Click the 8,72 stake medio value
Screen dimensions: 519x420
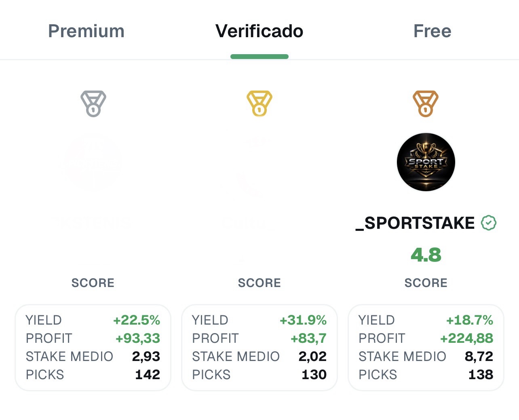[479, 357]
